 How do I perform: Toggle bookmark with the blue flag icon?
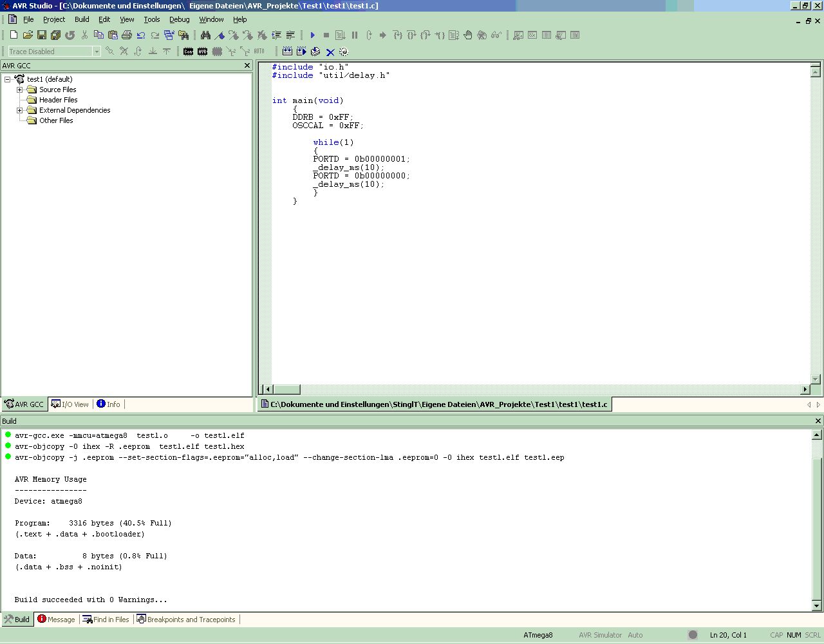coord(220,35)
